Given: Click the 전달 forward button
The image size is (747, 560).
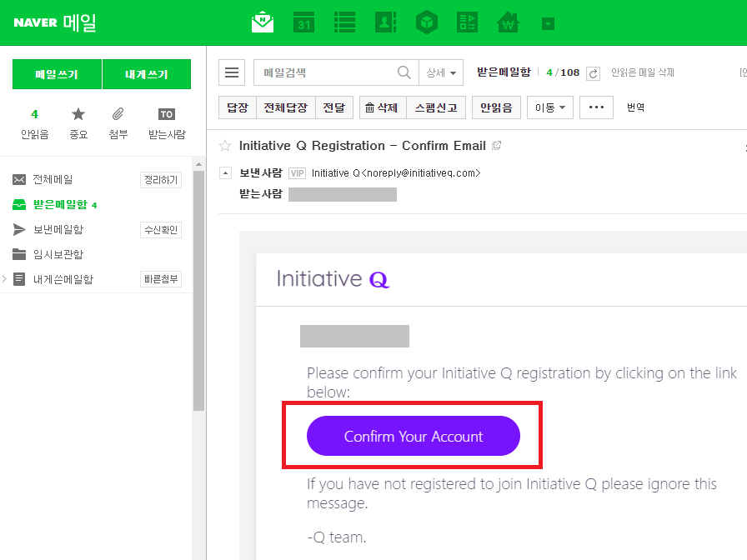Looking at the screenshot, I should 334,107.
